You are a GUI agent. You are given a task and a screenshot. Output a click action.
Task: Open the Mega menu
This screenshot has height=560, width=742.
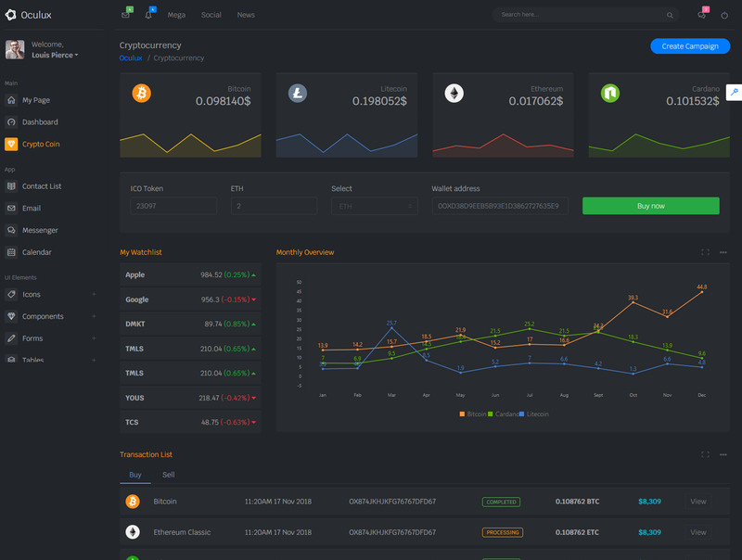pos(176,15)
